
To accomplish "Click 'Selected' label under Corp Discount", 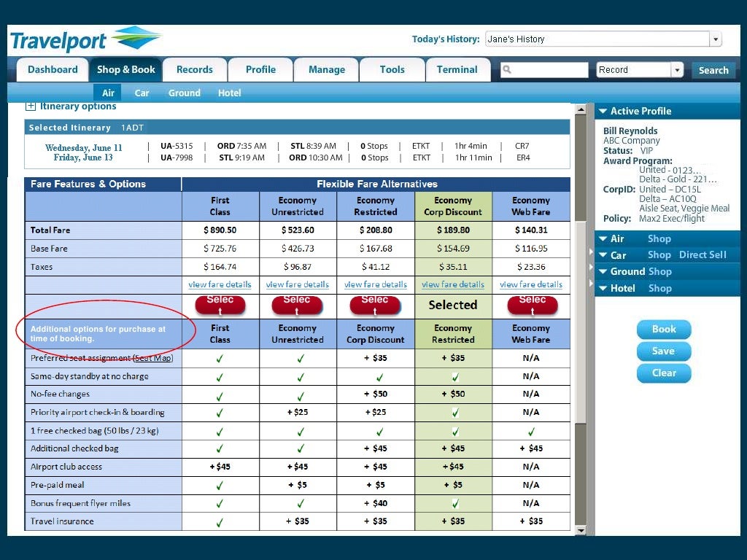I will (452, 305).
